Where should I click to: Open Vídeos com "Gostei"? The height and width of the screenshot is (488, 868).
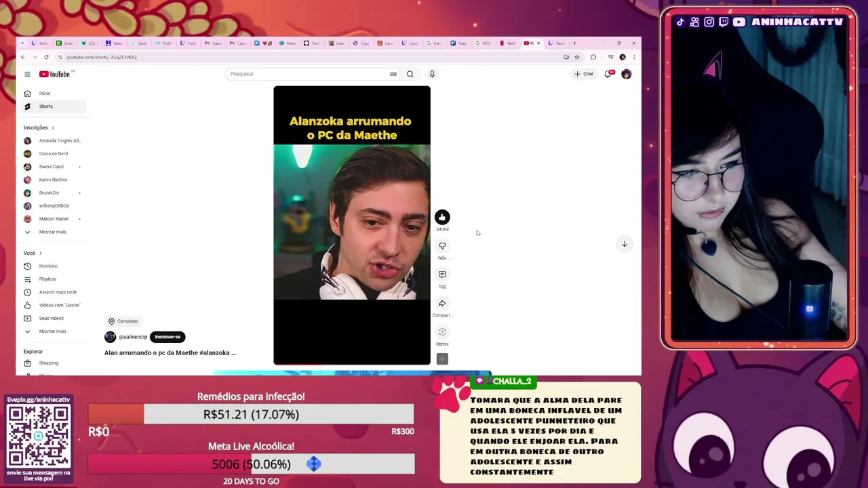(x=54, y=305)
